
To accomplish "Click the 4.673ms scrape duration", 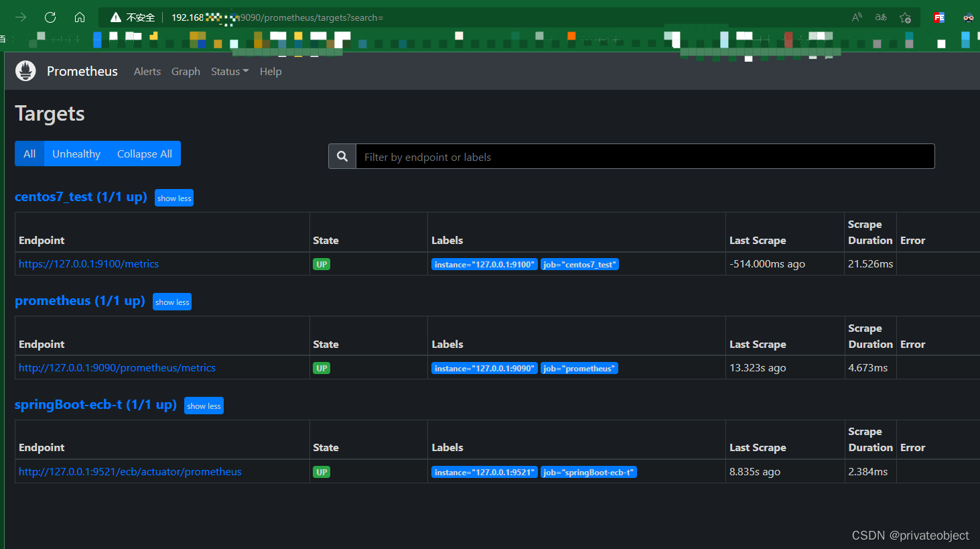I will [x=867, y=367].
